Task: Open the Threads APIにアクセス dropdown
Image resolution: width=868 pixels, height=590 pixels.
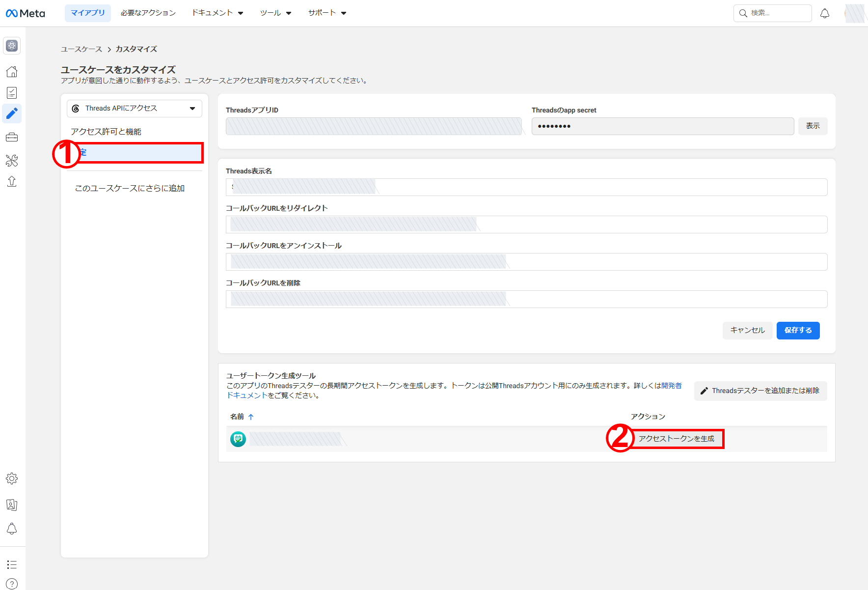Action: [135, 109]
